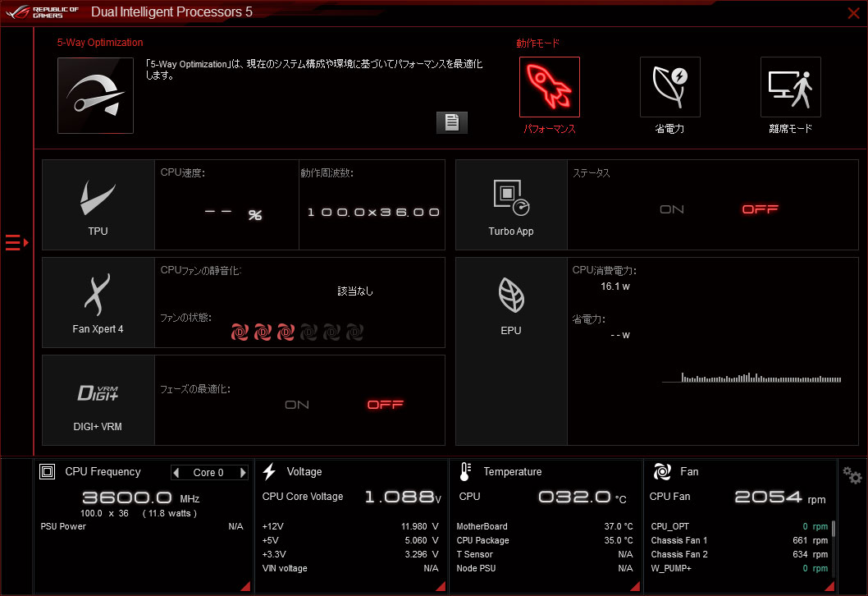868x596 pixels.
Task: Click the +5V voltage row
Action: 350,540
